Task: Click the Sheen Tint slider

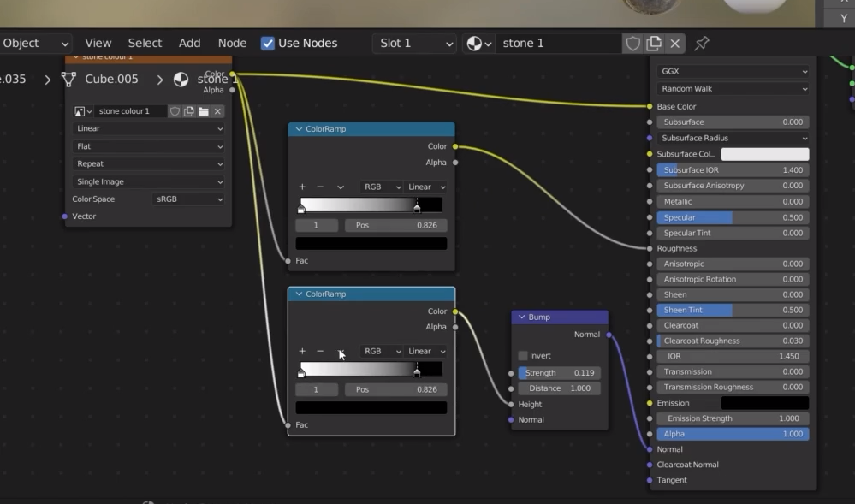Action: [x=733, y=310]
